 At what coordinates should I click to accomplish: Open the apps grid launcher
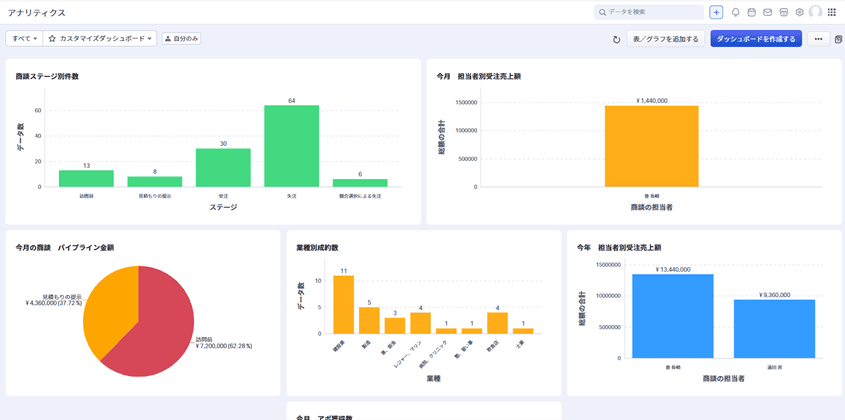[832, 12]
